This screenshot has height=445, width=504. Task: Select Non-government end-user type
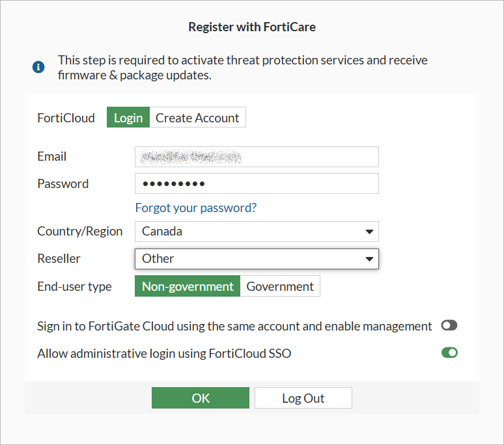coord(188,286)
